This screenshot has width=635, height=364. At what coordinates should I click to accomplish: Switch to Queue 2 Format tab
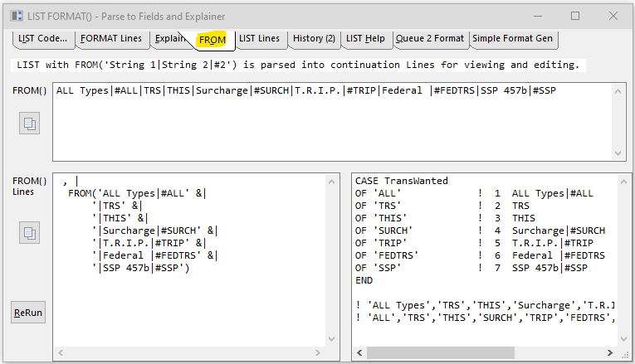tap(430, 39)
